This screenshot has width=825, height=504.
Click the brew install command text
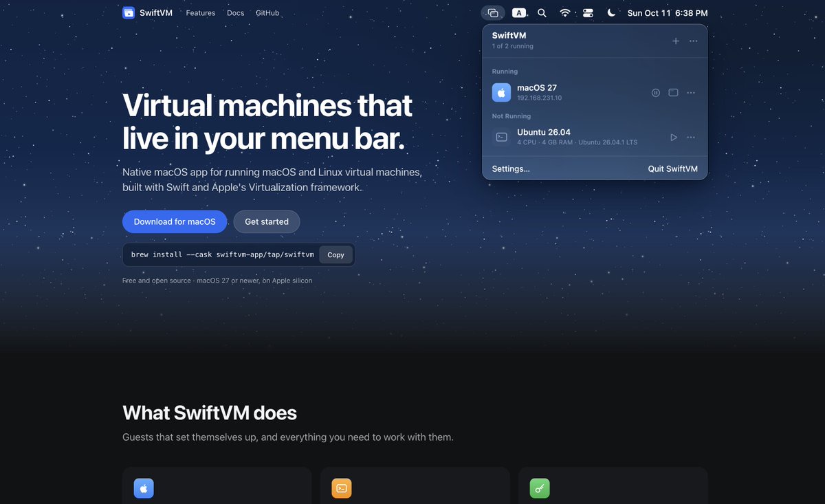(223, 254)
